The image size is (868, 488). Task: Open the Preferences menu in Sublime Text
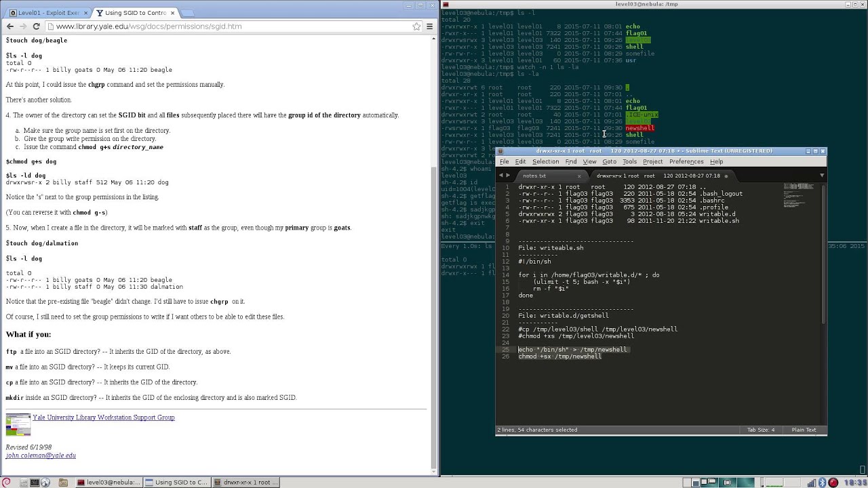pyautogui.click(x=686, y=161)
